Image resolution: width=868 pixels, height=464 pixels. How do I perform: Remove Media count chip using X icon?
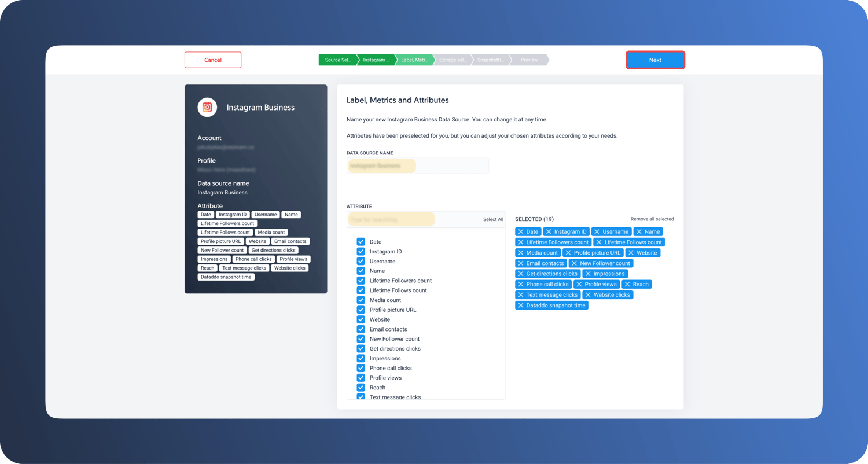point(521,253)
